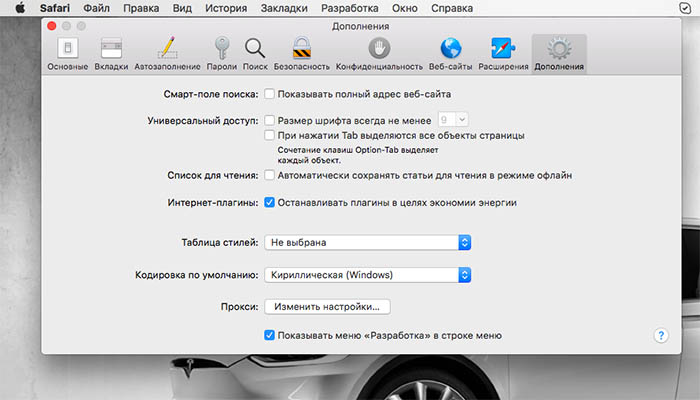The image size is (700, 400).
Task: Toggle Tab highlights all page objects
Action: click(269, 135)
